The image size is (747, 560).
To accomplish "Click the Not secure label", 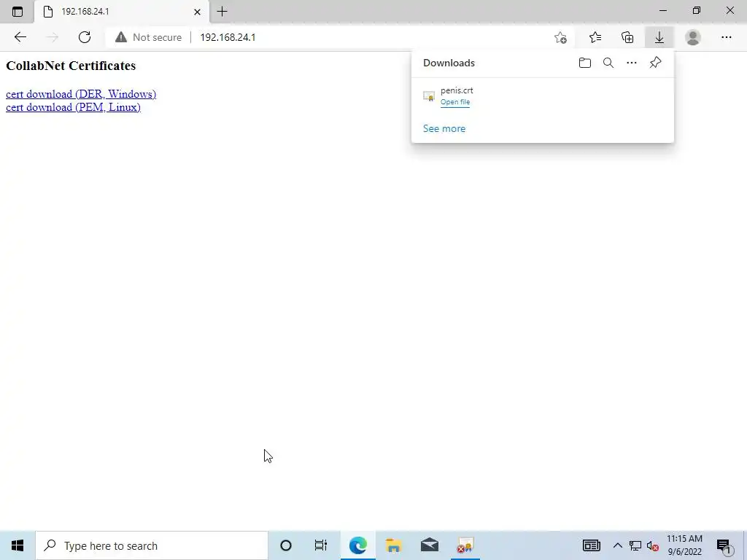I will (158, 37).
